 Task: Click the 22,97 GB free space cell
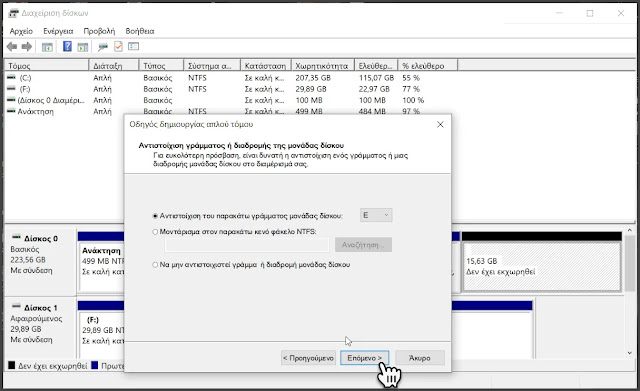(x=374, y=89)
